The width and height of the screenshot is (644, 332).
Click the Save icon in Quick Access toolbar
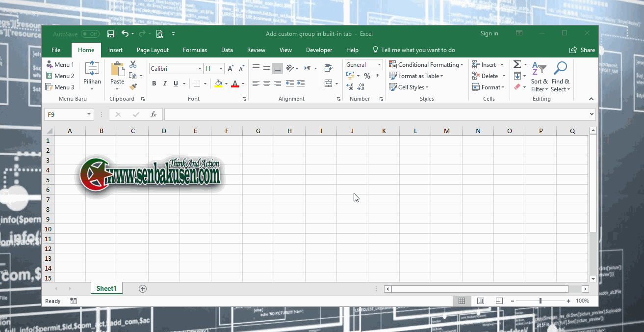[x=111, y=34]
